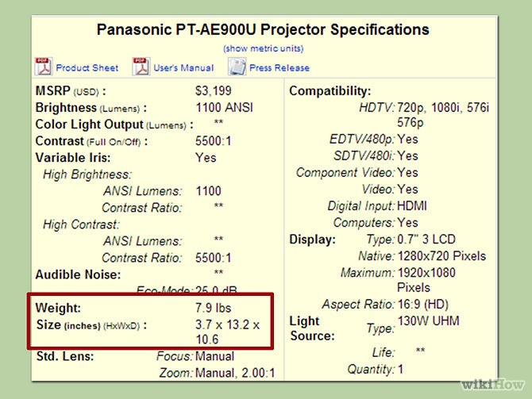532x399 pixels.
Task: Click the Focus value Manual
Action: click(x=214, y=356)
